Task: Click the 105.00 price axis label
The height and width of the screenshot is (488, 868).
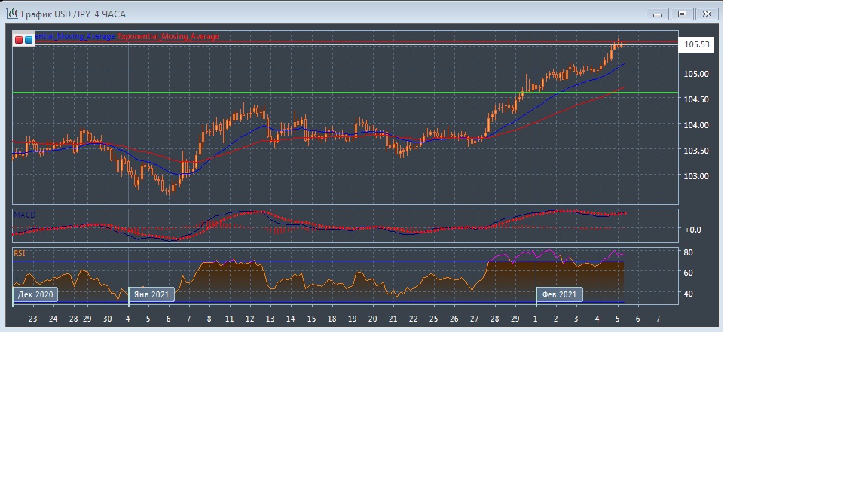Action: (695, 74)
